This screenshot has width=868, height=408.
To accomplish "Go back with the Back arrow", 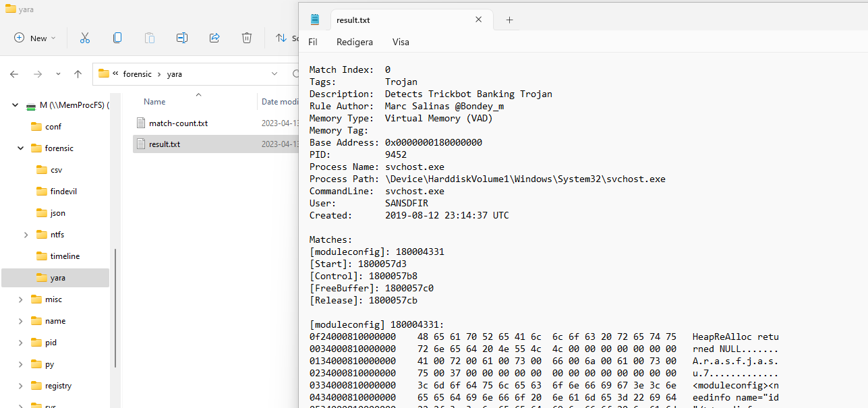I will click(14, 74).
